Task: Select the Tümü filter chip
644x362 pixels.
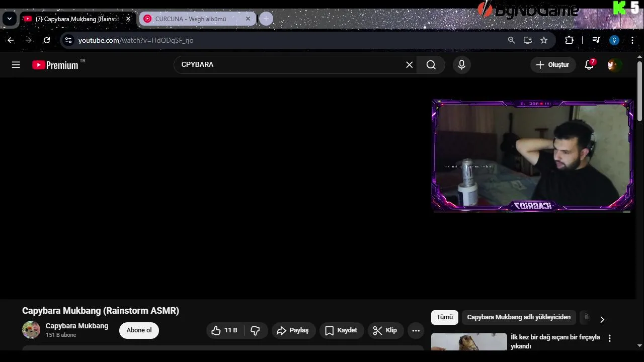Action: click(x=445, y=317)
